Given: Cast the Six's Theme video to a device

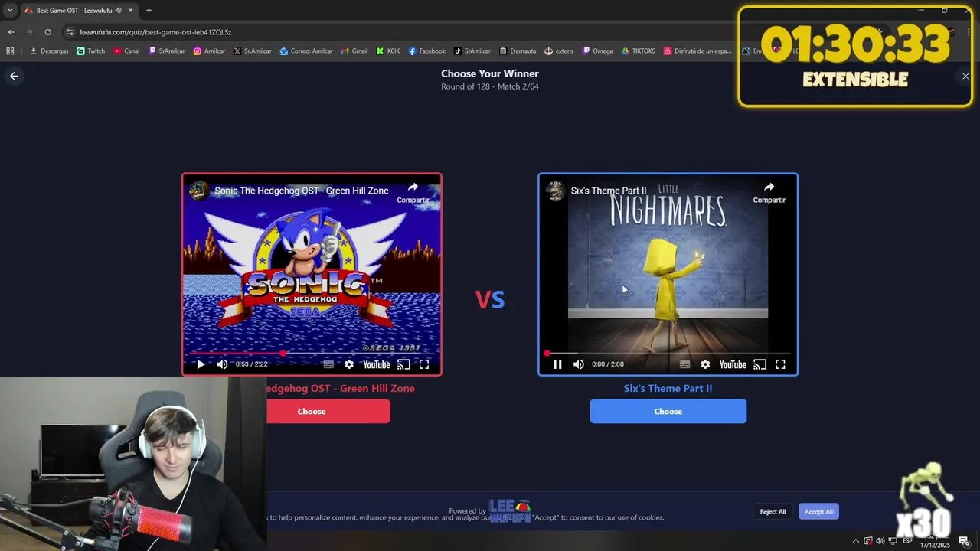Looking at the screenshot, I should [759, 364].
